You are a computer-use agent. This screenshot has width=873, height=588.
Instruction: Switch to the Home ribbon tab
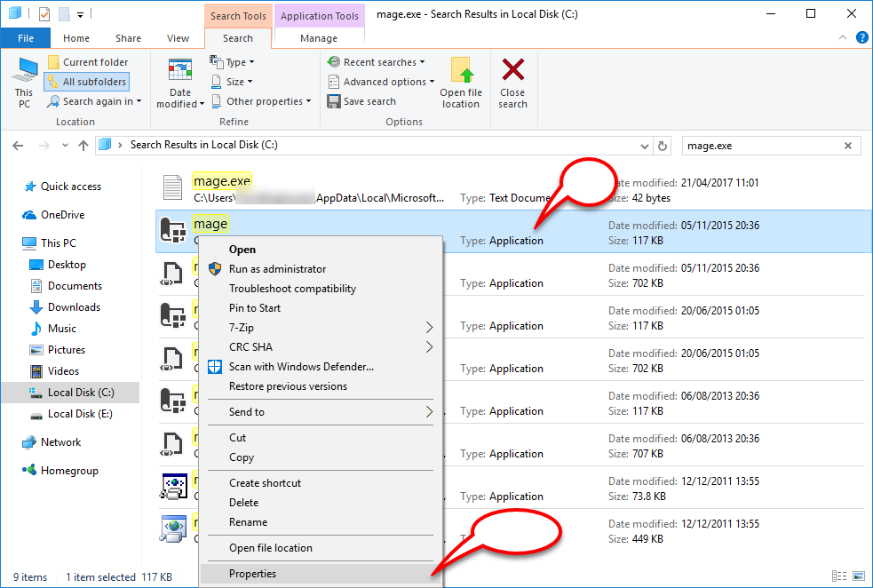coord(76,38)
